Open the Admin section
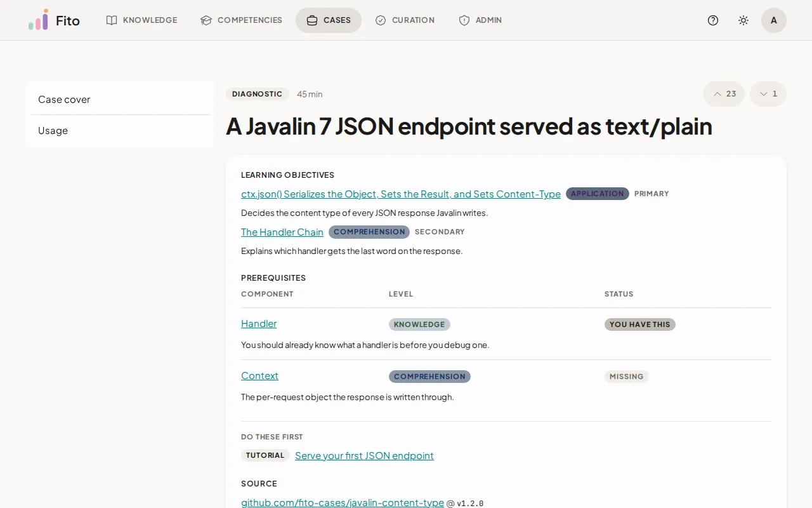812x508 pixels. pyautogui.click(x=480, y=20)
